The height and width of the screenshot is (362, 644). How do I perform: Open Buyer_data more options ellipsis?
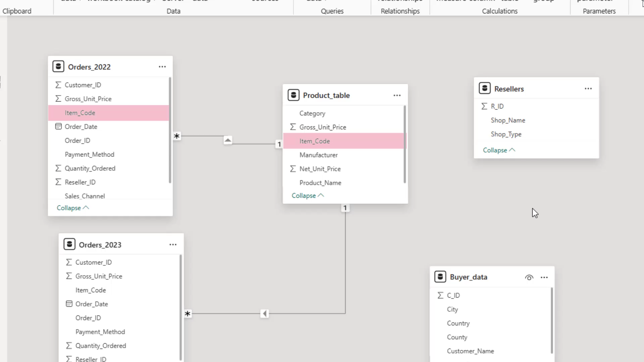pos(544,278)
